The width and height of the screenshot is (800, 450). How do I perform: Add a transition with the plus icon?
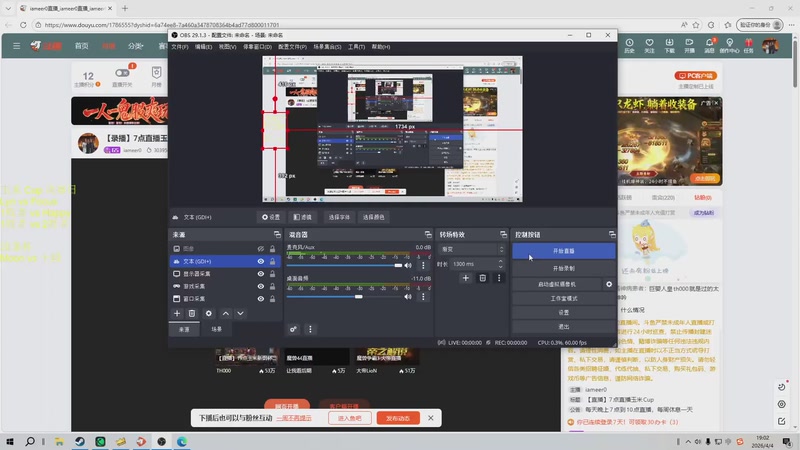(465, 278)
